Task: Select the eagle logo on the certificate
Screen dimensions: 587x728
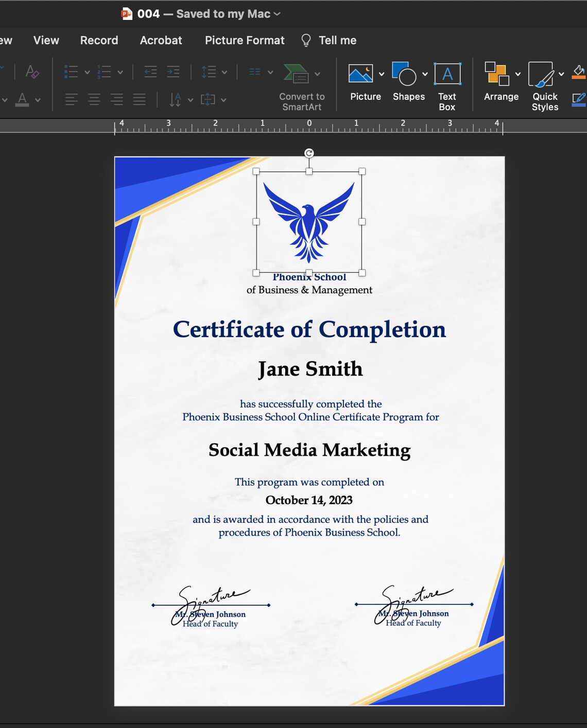Action: coord(309,221)
